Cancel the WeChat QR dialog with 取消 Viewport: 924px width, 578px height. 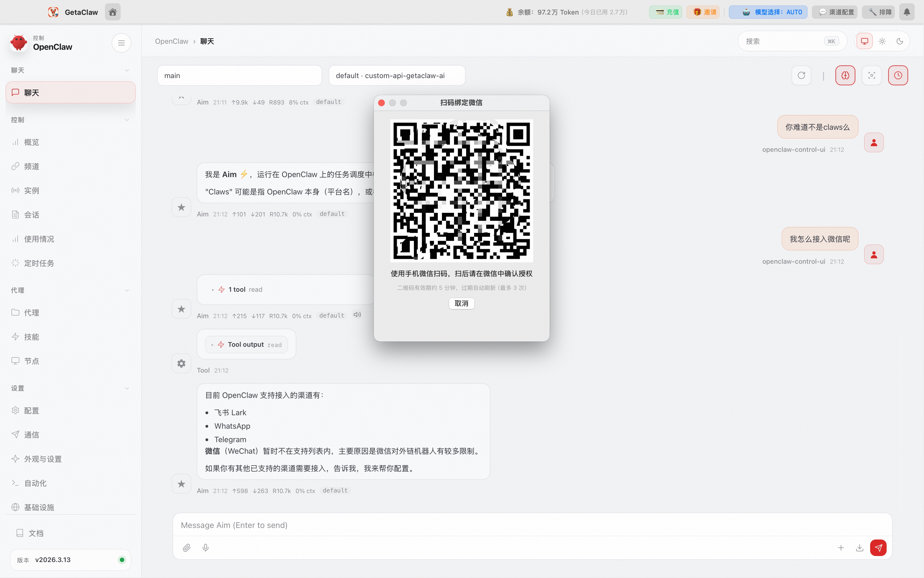tap(461, 303)
